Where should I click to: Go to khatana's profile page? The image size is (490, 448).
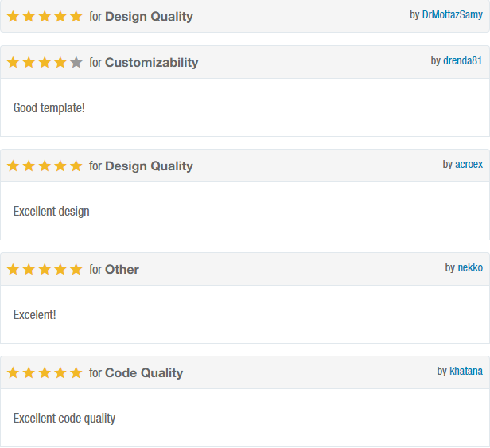[x=465, y=371]
